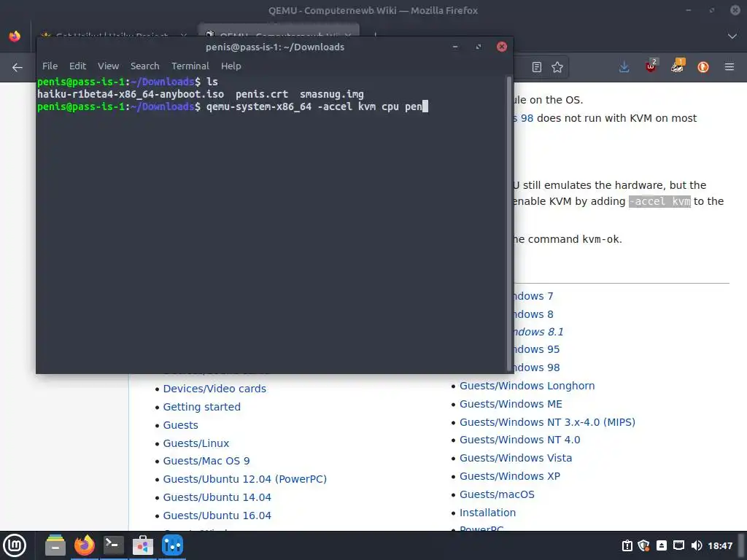Click the terminal vertical scrollbar
The image size is (747, 560).
pos(509,224)
